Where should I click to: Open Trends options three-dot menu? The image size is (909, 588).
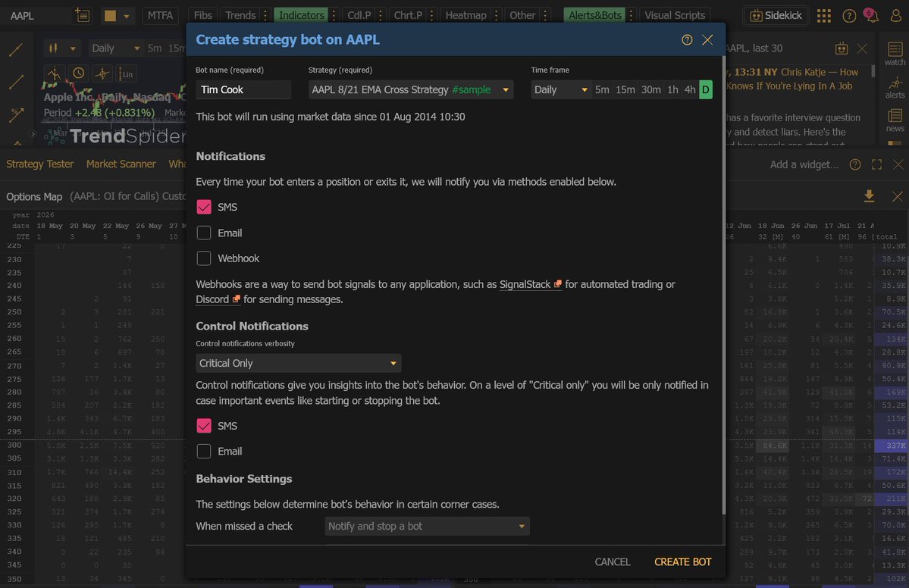tap(265, 16)
